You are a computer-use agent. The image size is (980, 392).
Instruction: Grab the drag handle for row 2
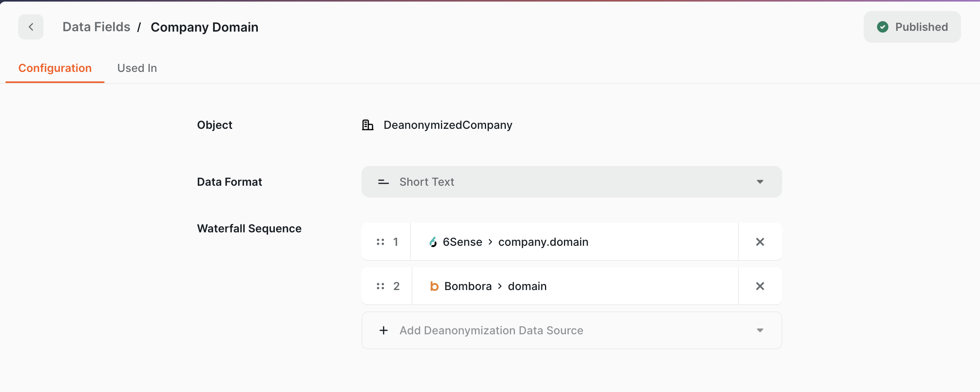[x=380, y=286]
